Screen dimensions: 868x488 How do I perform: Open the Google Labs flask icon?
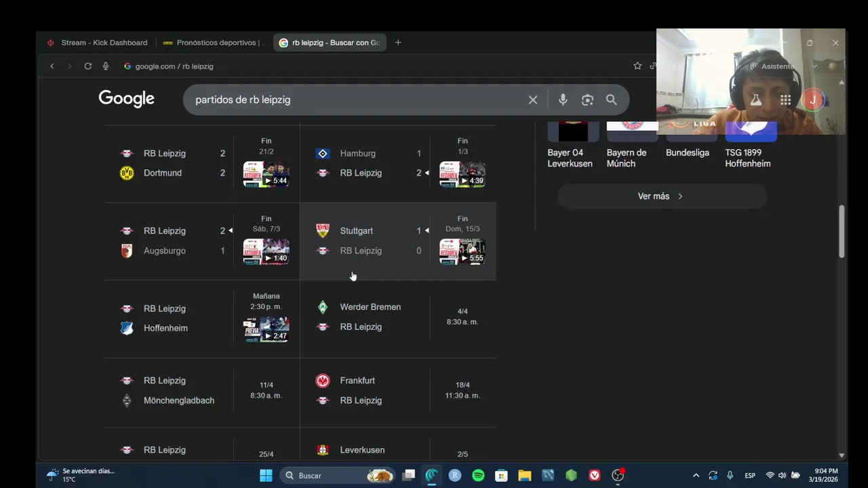pos(755,100)
